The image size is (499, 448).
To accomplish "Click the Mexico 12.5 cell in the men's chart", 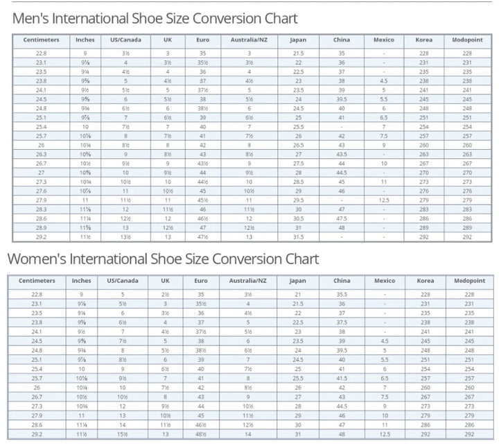I will coord(383,200).
